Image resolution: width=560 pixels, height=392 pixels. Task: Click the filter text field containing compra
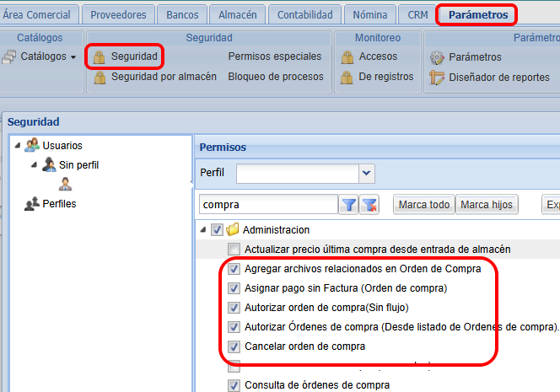click(268, 205)
